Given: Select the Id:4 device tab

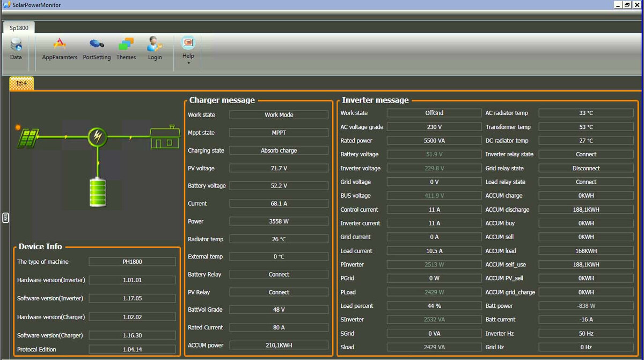Looking at the screenshot, I should point(21,83).
